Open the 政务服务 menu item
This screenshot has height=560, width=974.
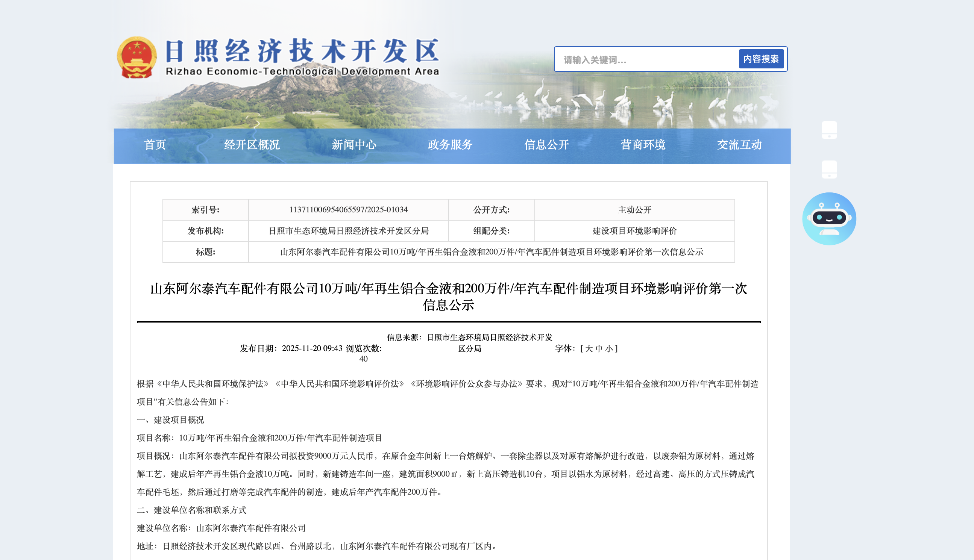point(450,145)
